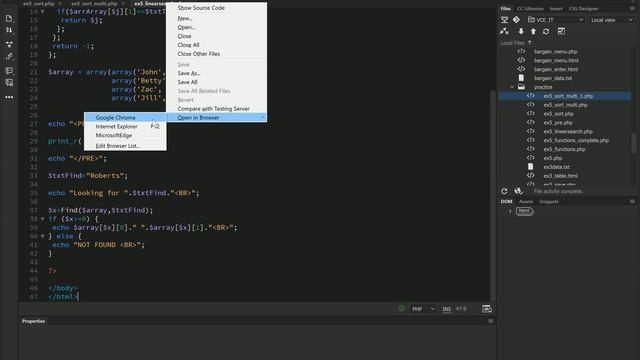Image resolution: width=640 pixels, height=360 pixels.
Task: Open the VCE IT site dropdown
Action: click(556, 20)
